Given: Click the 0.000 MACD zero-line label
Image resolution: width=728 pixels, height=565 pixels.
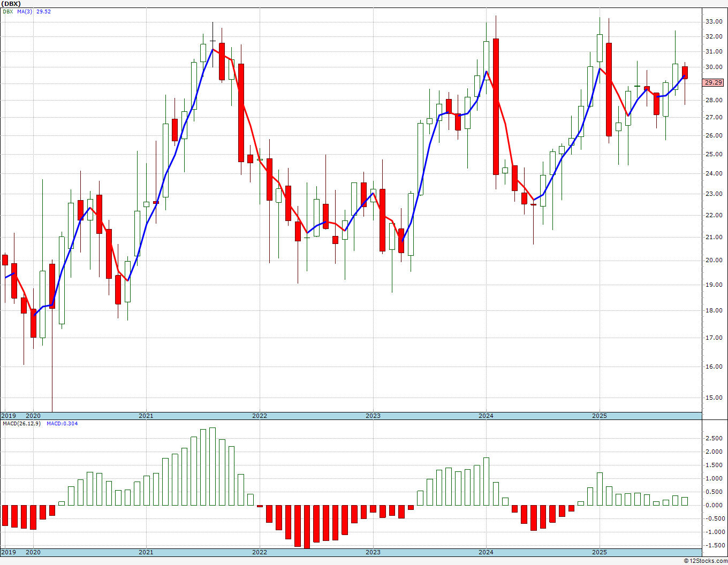Looking at the screenshot, I should tap(714, 506).
